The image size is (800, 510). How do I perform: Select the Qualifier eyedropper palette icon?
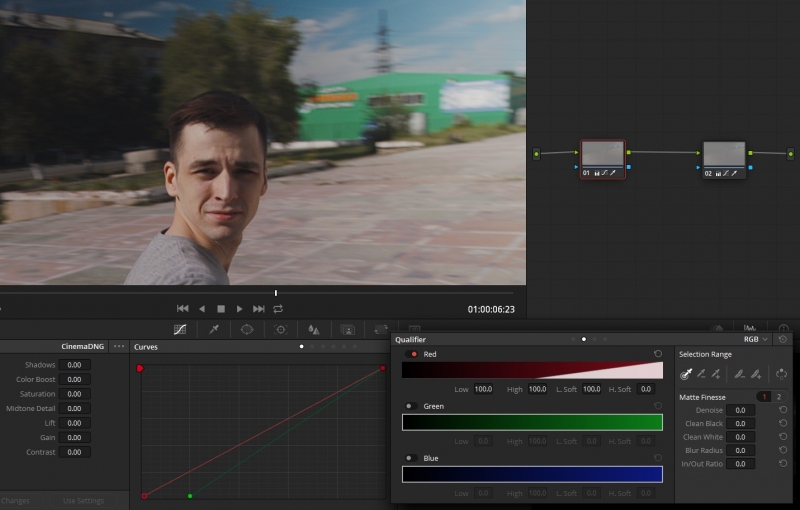214,329
